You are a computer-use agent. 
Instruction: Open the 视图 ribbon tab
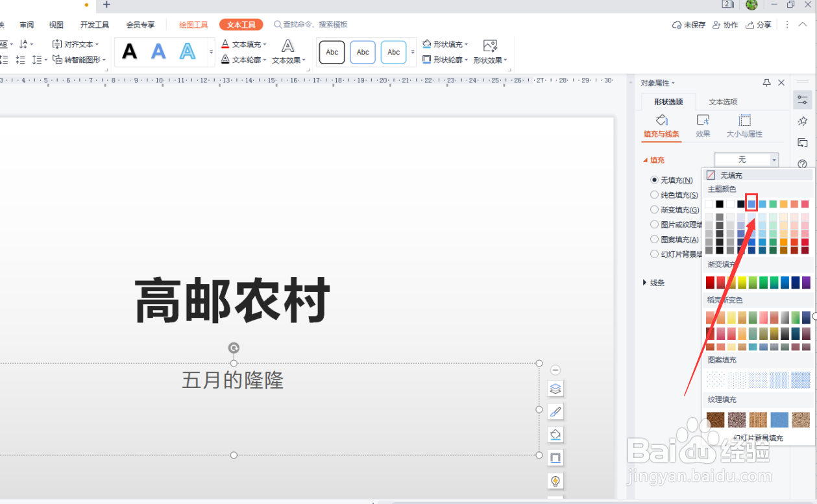pyautogui.click(x=56, y=24)
